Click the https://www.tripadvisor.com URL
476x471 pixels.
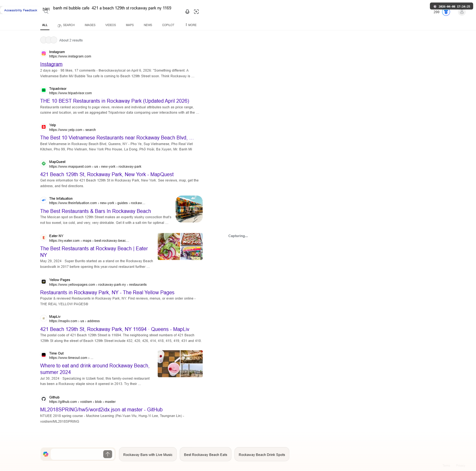coord(70,93)
